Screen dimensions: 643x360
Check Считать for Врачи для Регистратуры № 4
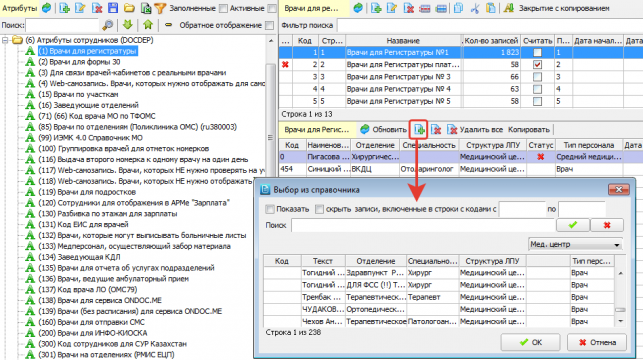tap(537, 89)
